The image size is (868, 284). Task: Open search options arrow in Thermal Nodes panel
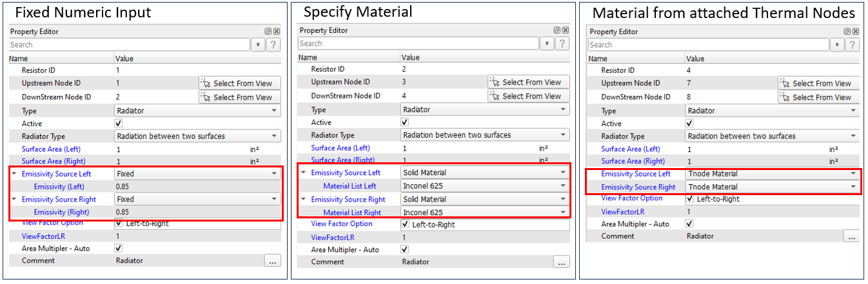[x=837, y=44]
